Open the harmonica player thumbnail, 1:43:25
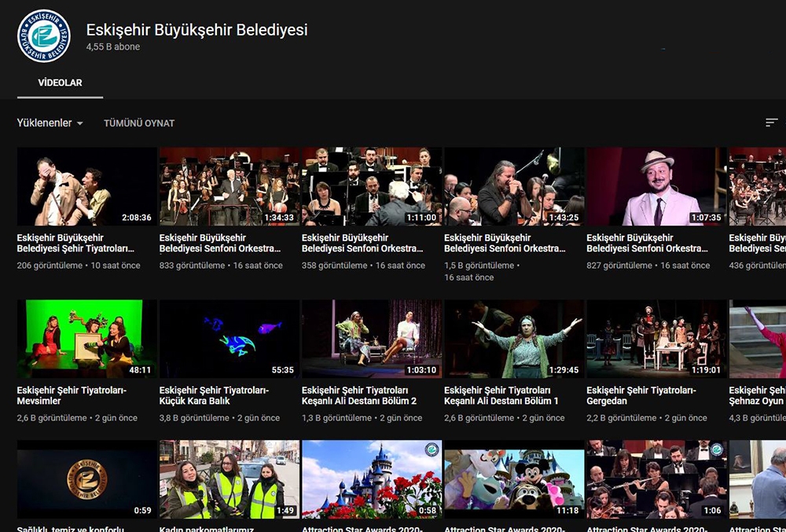The height and width of the screenshot is (532, 786). pyautogui.click(x=514, y=186)
